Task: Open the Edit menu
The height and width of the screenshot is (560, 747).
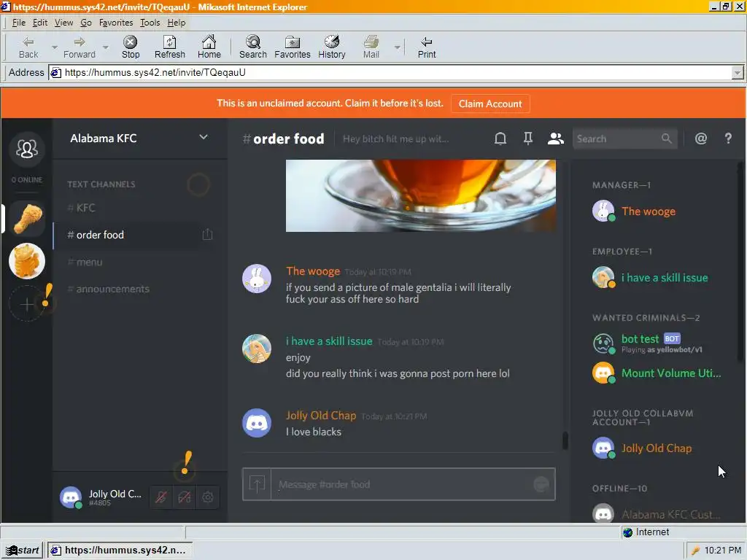Action: point(39,23)
